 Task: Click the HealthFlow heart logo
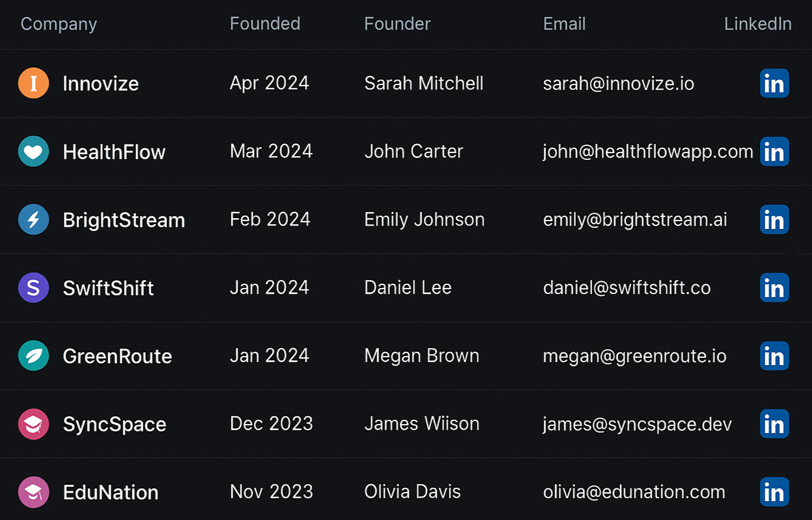pyautogui.click(x=33, y=151)
